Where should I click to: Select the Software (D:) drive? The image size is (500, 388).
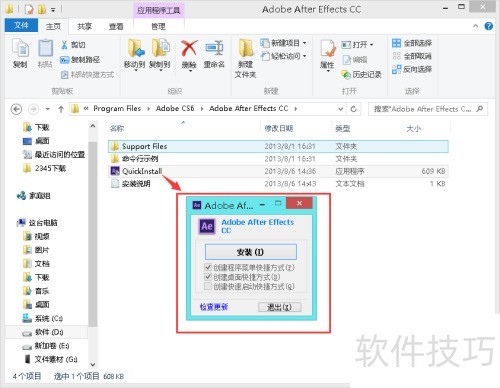[43, 332]
